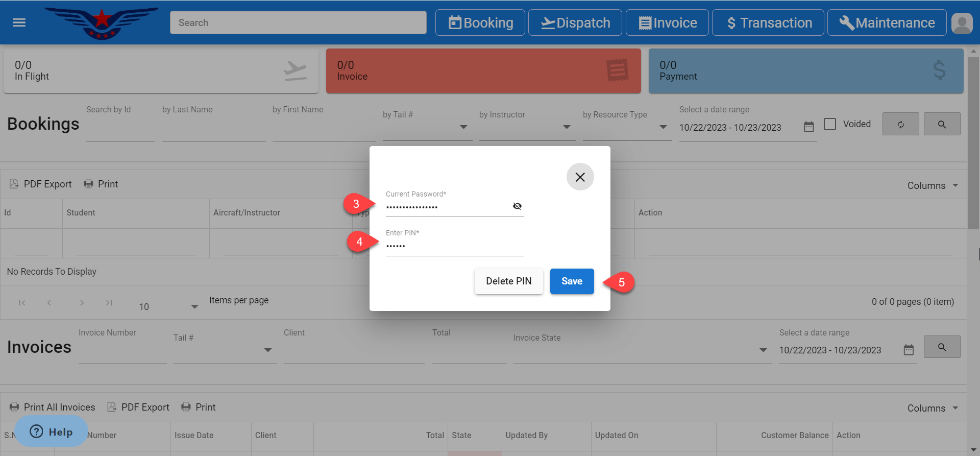Image resolution: width=980 pixels, height=456 pixels.
Task: Open the Dispatch tab
Action: (575, 23)
